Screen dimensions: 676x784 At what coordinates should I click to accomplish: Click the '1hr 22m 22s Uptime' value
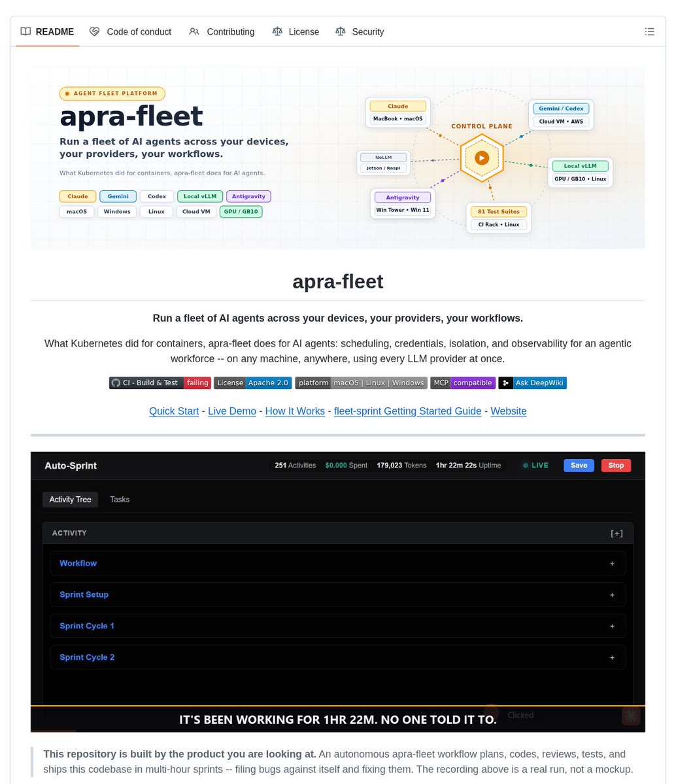click(x=468, y=466)
